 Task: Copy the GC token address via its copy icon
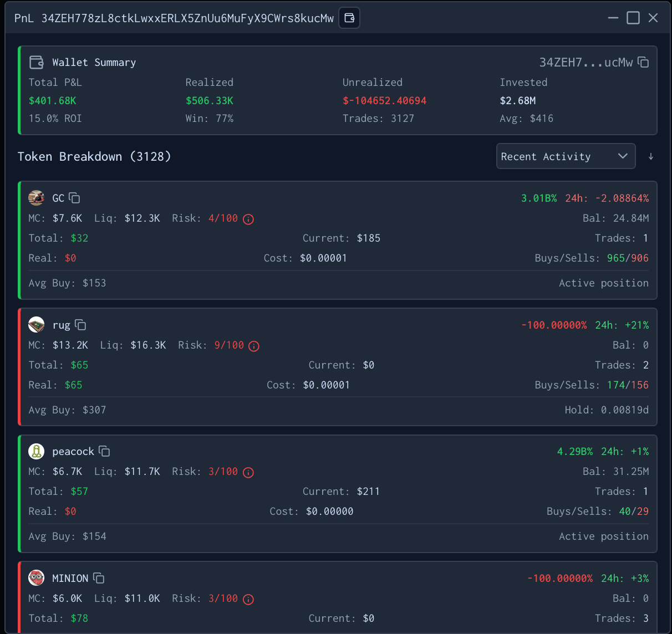74,198
